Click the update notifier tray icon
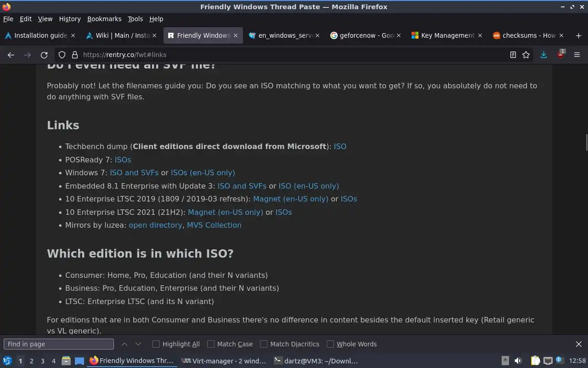The image size is (588, 368). pos(559,360)
